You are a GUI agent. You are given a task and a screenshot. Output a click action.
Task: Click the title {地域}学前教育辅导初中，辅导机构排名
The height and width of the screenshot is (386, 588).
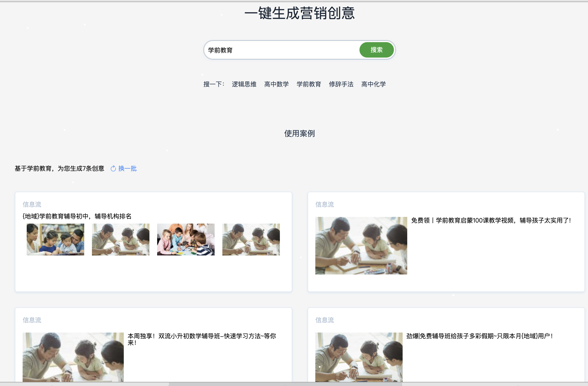(x=77, y=216)
